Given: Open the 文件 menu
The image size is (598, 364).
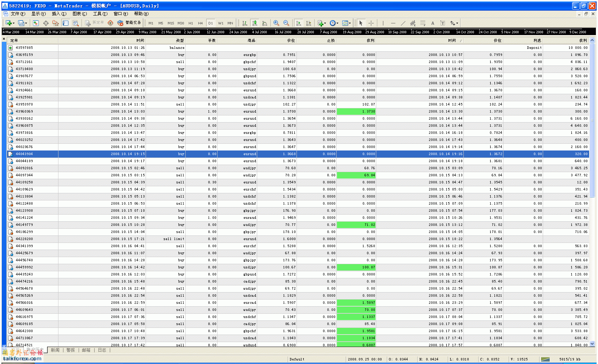Looking at the screenshot, I should [18, 14].
